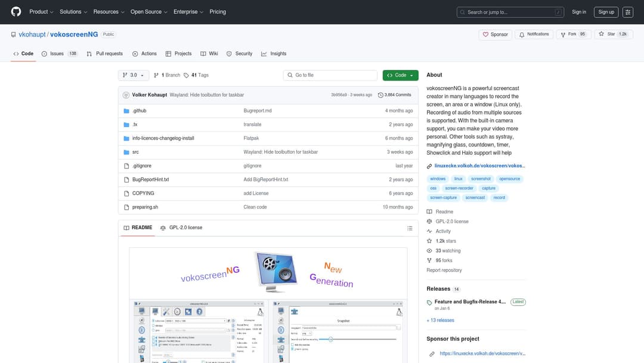Click the GitHub logo icon
Image resolution: width=644 pixels, height=363 pixels.
point(16,11)
